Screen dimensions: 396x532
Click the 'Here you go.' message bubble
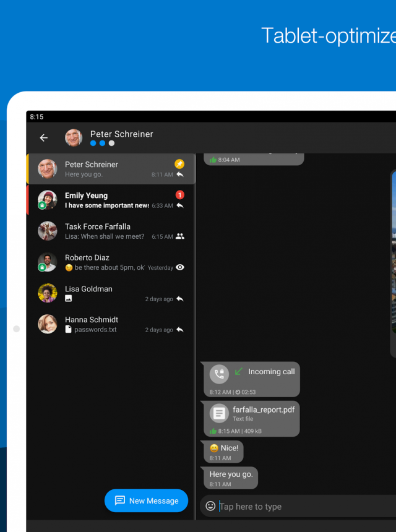coord(231,478)
